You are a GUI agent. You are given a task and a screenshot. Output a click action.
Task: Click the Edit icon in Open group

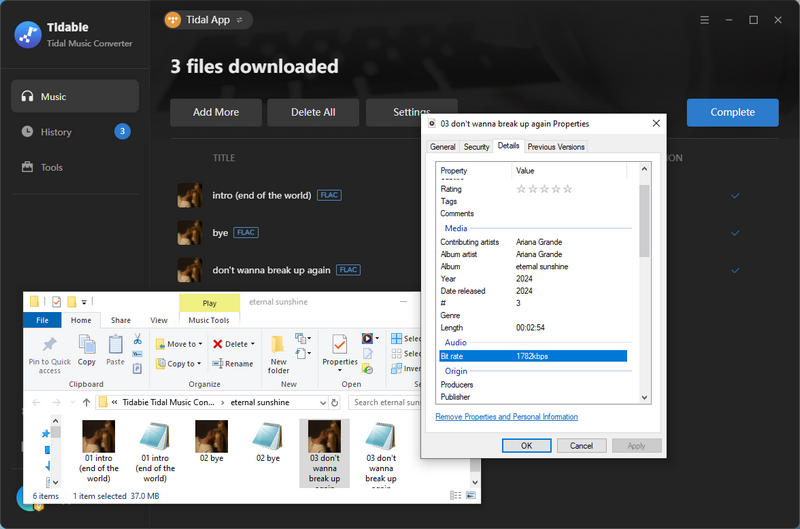tap(367, 354)
